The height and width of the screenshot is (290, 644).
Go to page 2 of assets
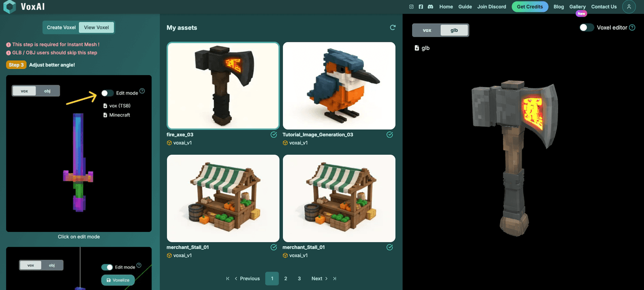pyautogui.click(x=286, y=279)
